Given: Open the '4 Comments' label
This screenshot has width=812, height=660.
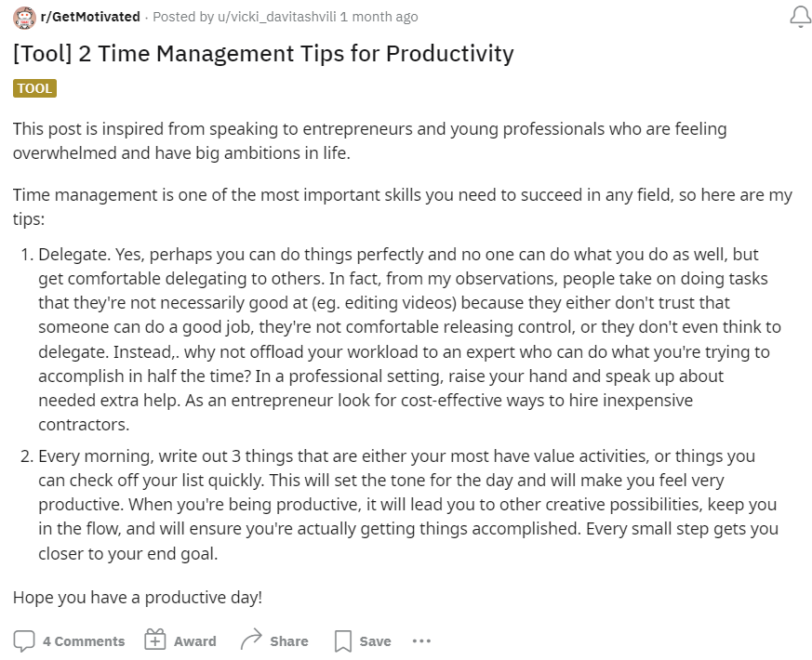Looking at the screenshot, I should coord(84,641).
